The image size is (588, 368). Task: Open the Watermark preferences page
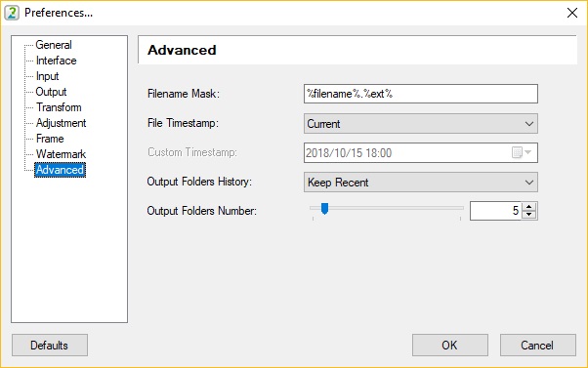61,154
